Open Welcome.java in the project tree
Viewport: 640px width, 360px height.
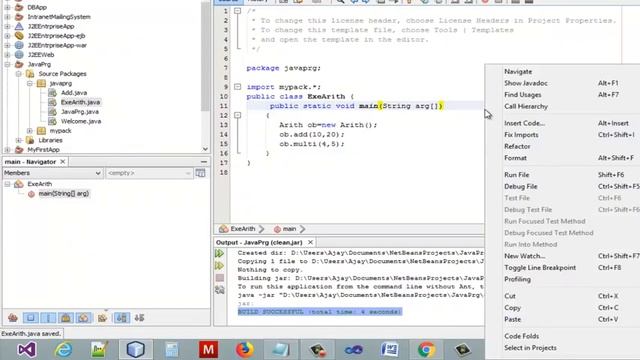(x=81, y=121)
